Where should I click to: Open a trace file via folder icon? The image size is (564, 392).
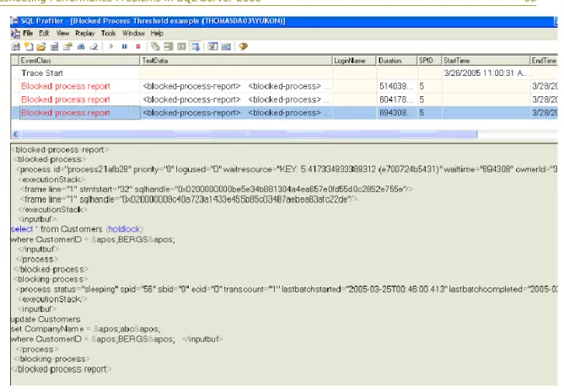41,46
